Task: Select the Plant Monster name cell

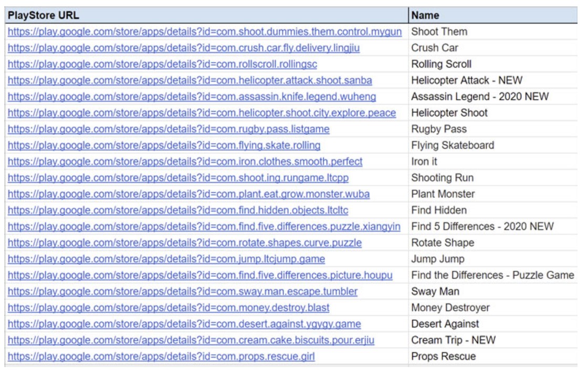Action: [x=493, y=194]
